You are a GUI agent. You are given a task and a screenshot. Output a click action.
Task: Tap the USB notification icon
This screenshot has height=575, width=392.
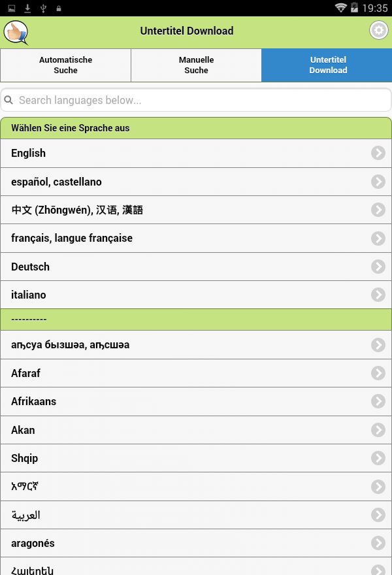[43, 8]
